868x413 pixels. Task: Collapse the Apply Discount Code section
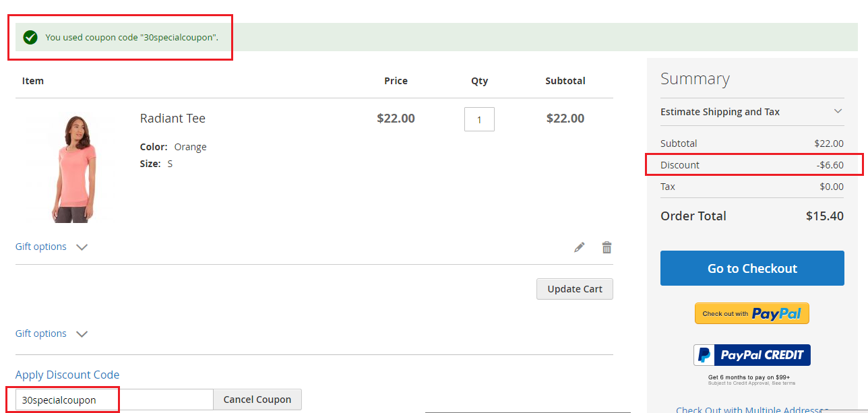coord(67,375)
